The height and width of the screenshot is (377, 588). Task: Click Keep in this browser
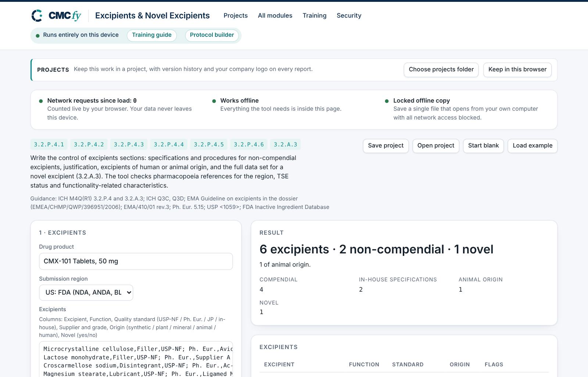(517, 70)
